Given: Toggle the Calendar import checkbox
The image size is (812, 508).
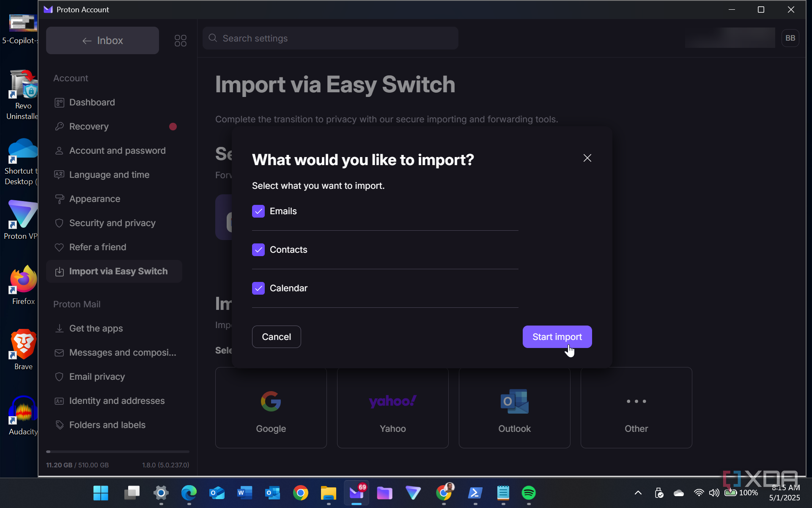Looking at the screenshot, I should (258, 288).
